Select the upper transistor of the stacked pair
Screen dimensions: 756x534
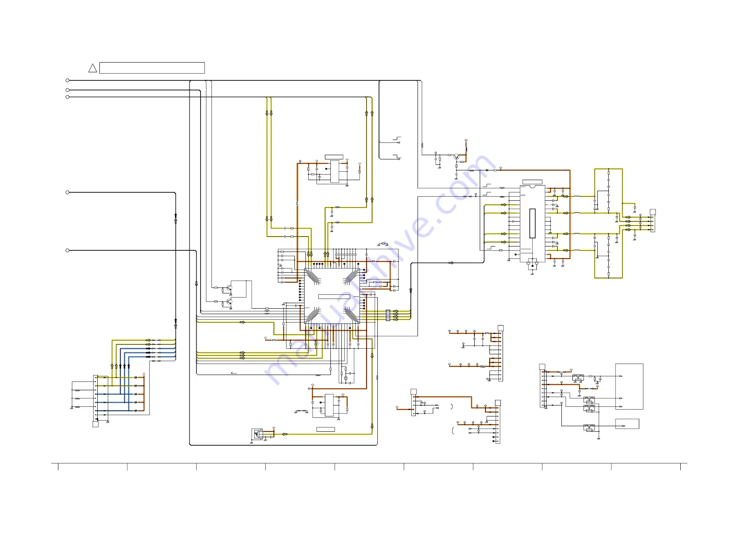(229, 288)
